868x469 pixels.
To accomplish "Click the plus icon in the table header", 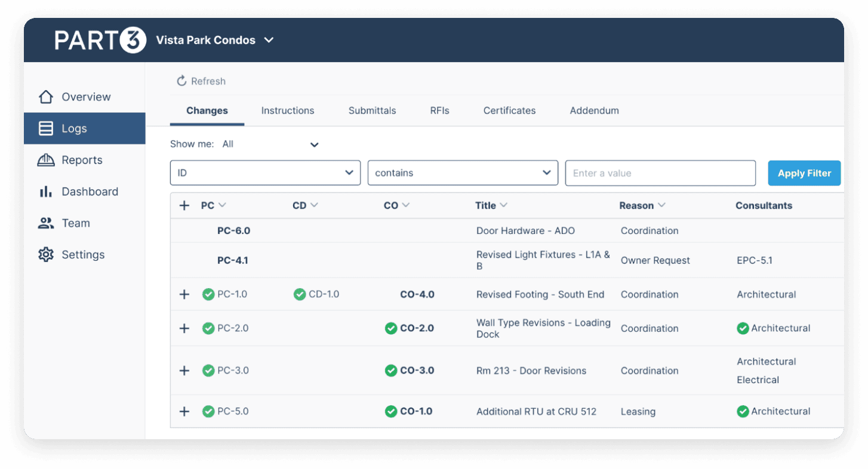I will (184, 205).
